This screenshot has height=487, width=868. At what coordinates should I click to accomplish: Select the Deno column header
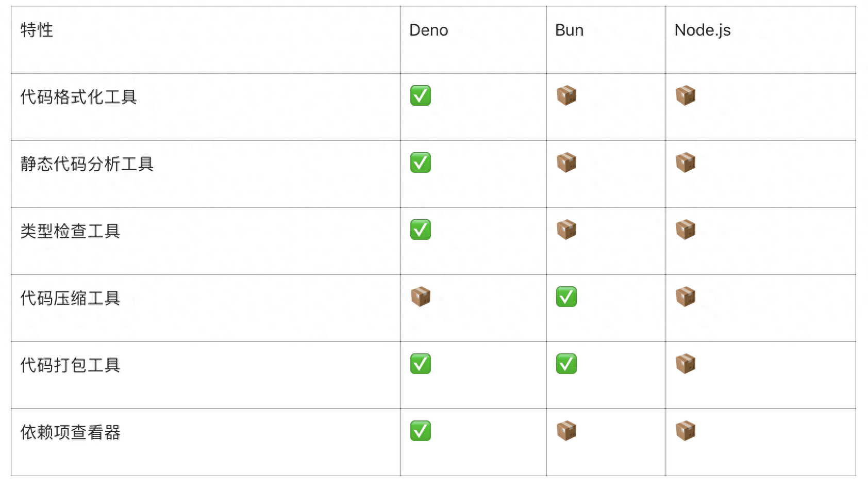coord(429,30)
